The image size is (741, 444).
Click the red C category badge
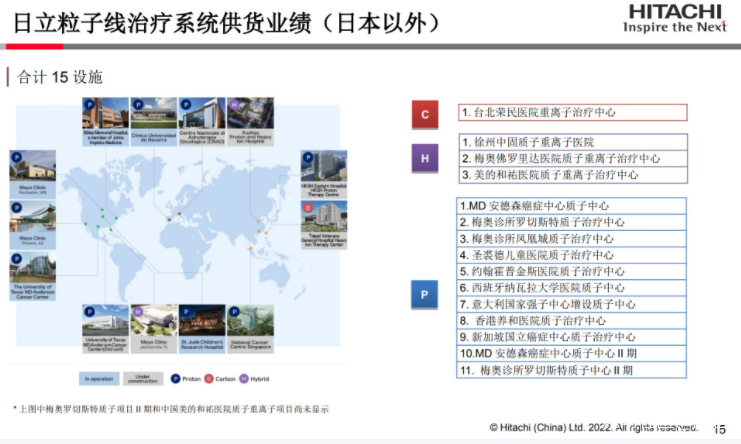point(425,114)
